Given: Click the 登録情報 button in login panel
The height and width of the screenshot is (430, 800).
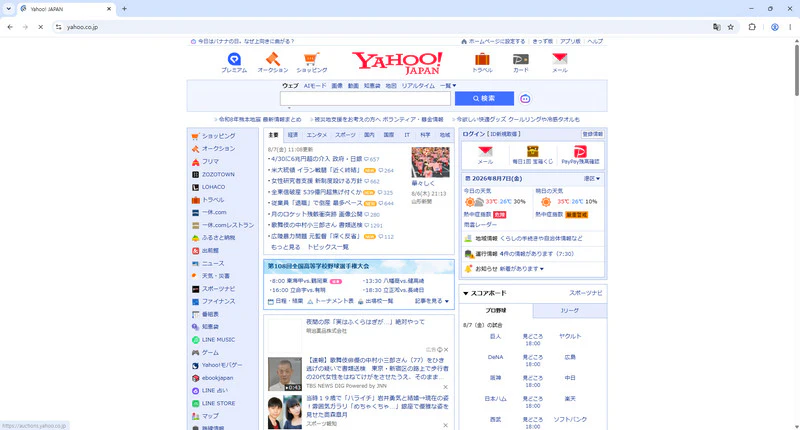Looking at the screenshot, I should click(x=593, y=134).
